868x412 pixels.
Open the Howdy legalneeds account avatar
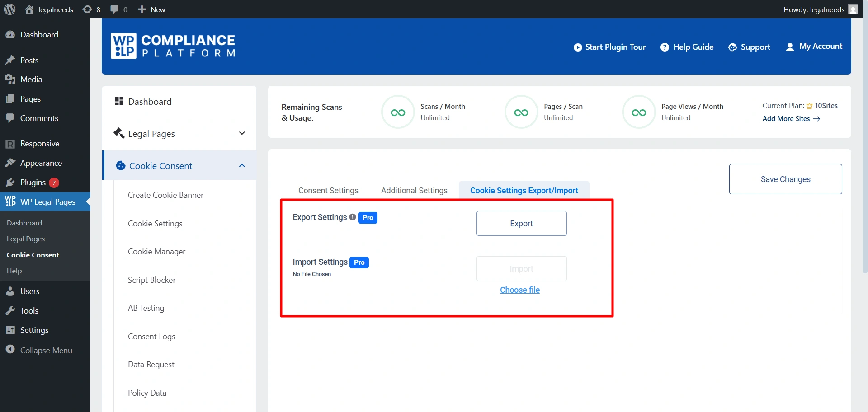tap(853, 9)
